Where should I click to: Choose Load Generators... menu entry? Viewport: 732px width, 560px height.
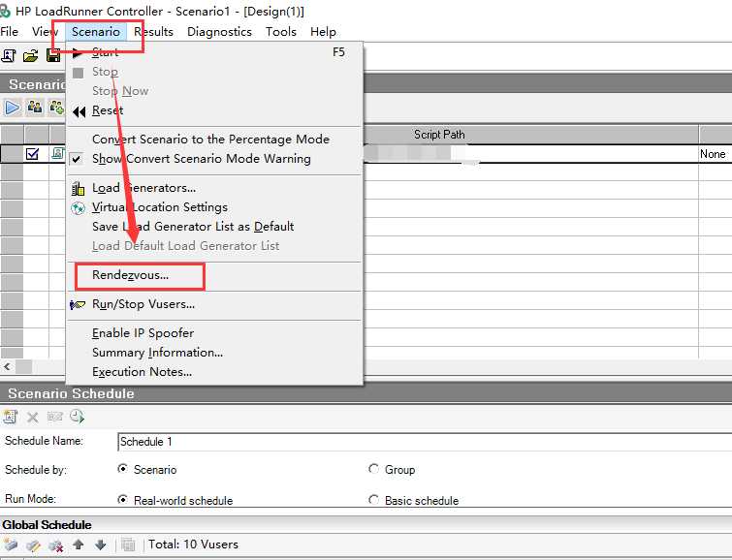pyautogui.click(x=214, y=188)
